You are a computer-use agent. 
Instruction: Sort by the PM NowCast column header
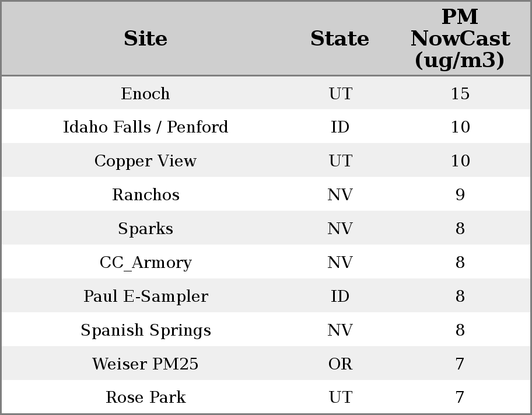[x=460, y=39]
